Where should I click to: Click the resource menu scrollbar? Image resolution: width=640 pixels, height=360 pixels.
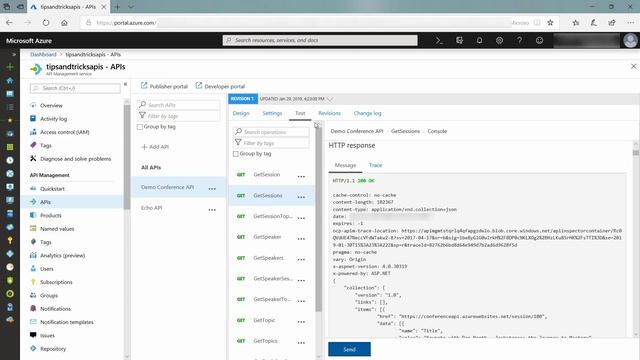(127, 157)
